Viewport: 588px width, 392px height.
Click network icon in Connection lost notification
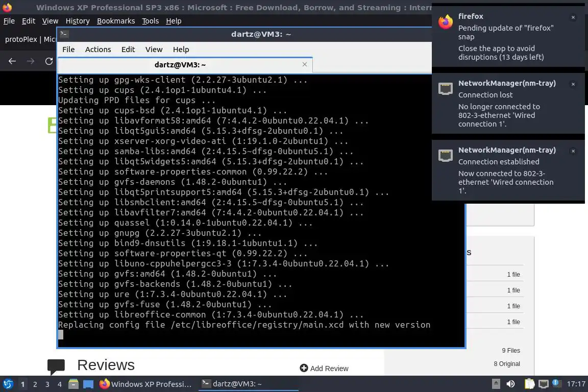(446, 88)
